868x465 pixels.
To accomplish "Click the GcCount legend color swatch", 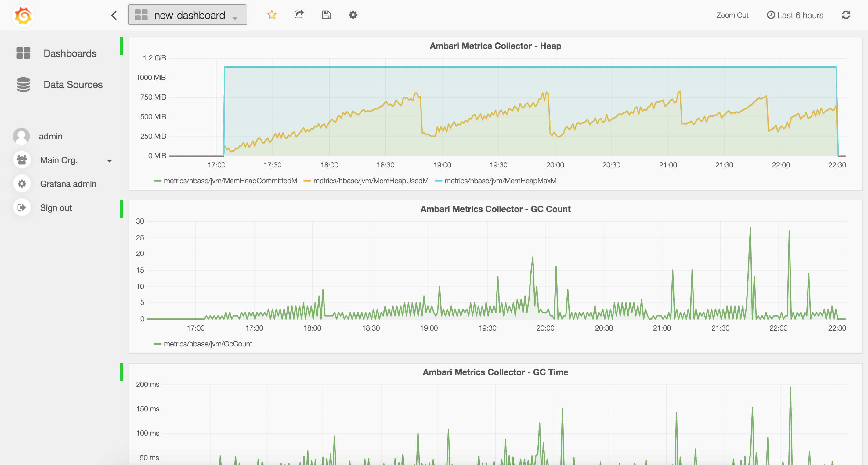I will coord(157,344).
